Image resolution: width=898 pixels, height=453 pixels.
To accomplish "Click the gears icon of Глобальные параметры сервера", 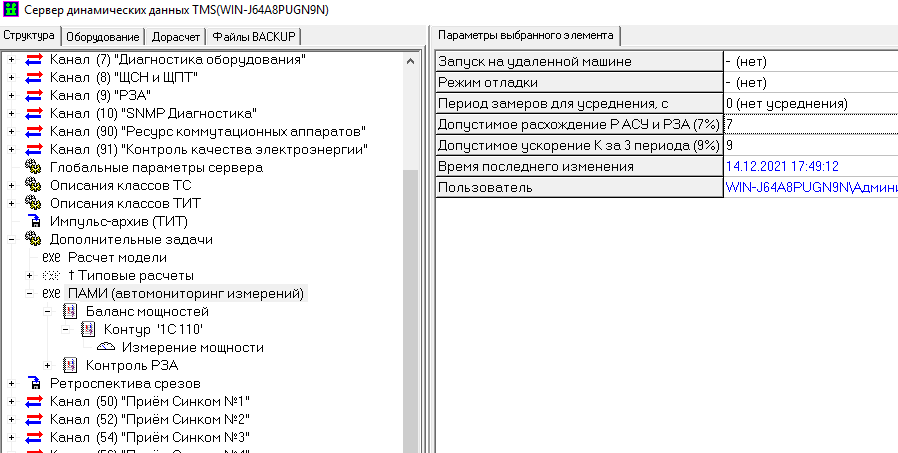I will (34, 168).
